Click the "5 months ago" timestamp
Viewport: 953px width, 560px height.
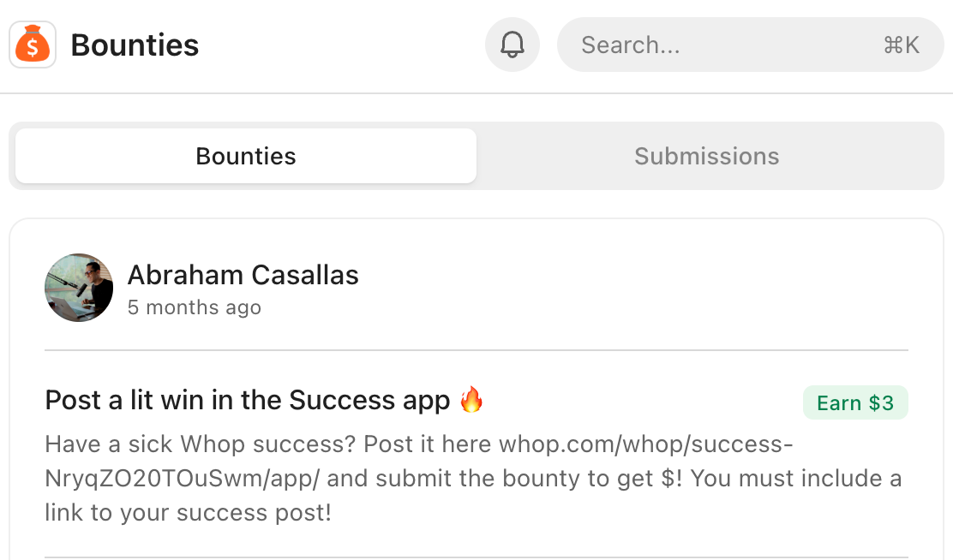coord(195,307)
